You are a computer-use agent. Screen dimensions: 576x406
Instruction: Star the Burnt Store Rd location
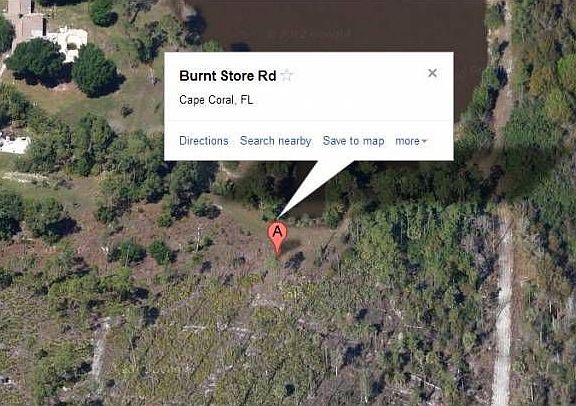pyautogui.click(x=286, y=76)
